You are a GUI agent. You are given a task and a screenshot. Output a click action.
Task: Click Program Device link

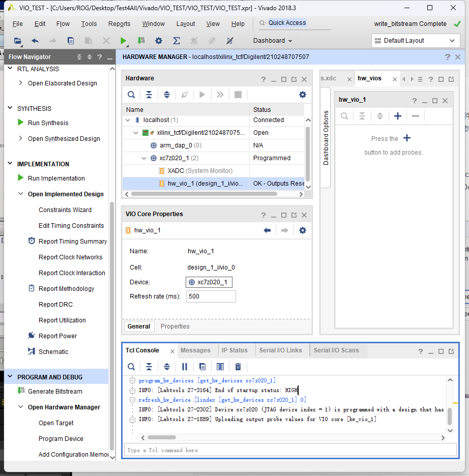click(x=61, y=439)
